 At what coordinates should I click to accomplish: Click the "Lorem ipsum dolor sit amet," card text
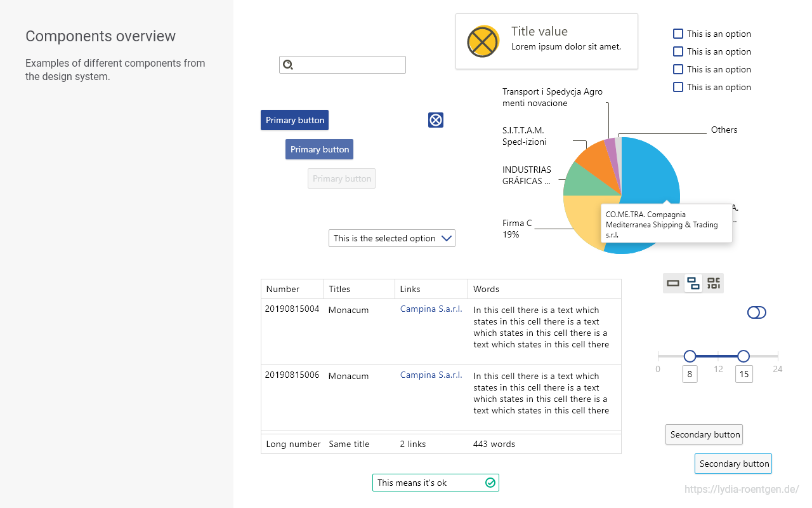(x=566, y=46)
